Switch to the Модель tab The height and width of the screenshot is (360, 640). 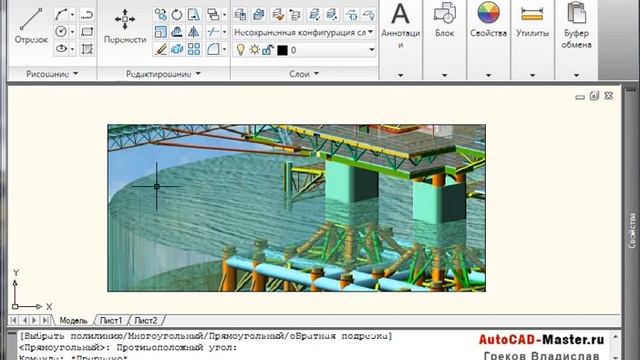(73, 320)
